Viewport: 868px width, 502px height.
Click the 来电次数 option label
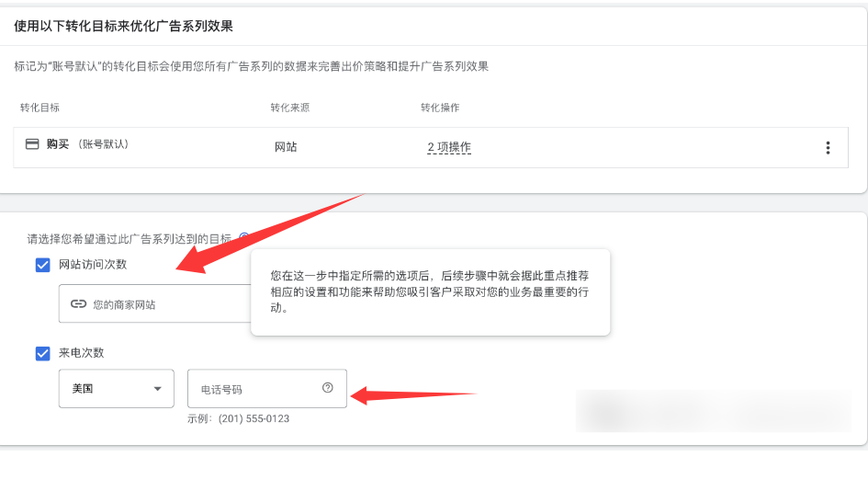82,353
